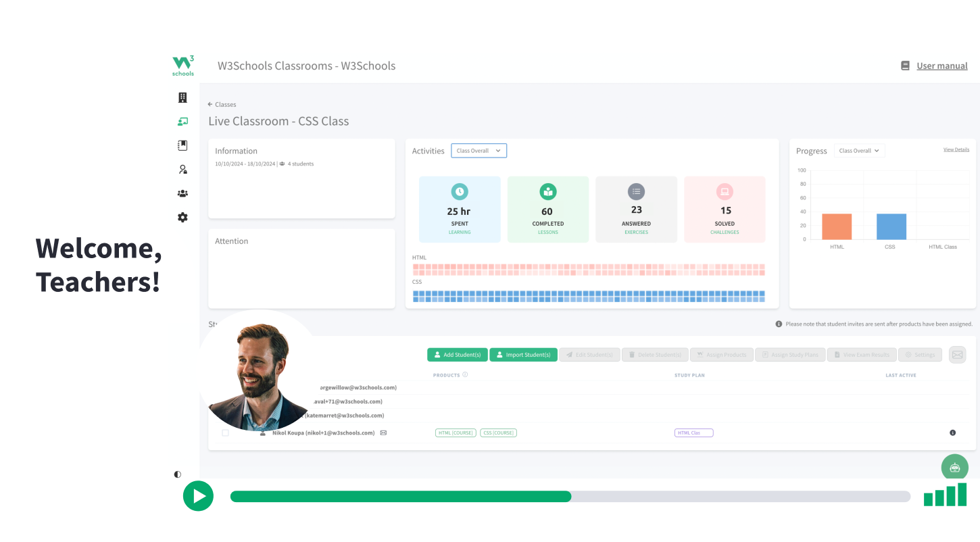
Task: Click the 10/10/2024 - 18/10/2024 date range
Action: [245, 164]
